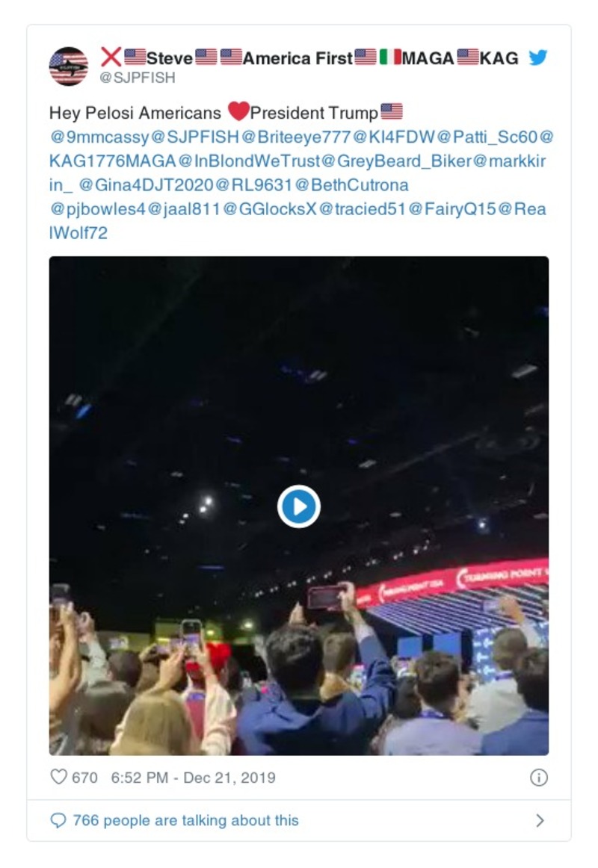Open the @Gina4DJT2020 mention
The image size is (598, 868).
click(147, 185)
